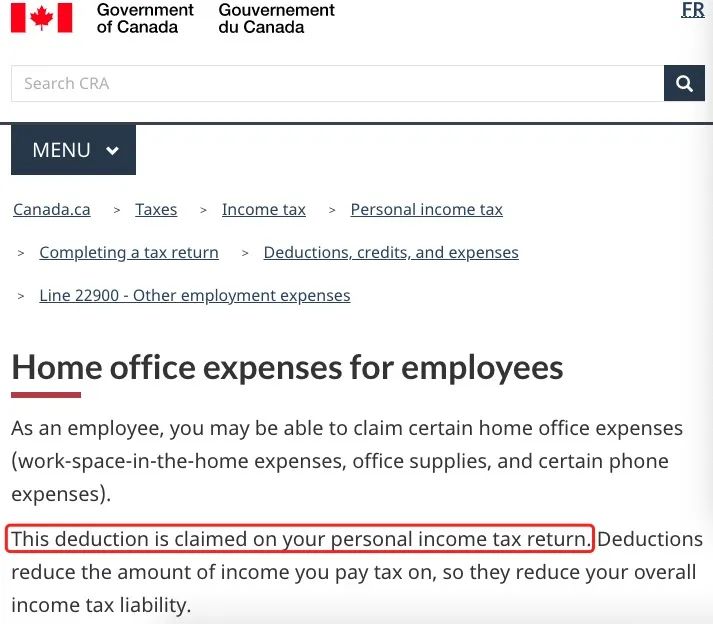
Task: Click the Home office expenses heading
Action: pyautogui.click(x=287, y=367)
